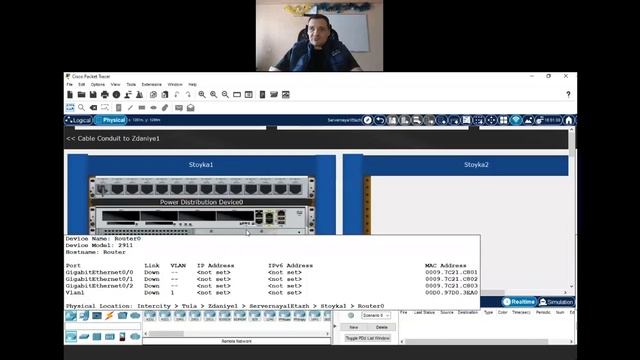Click the zoom out magnifier icon
This screenshot has height=360, width=640.
(225, 95)
